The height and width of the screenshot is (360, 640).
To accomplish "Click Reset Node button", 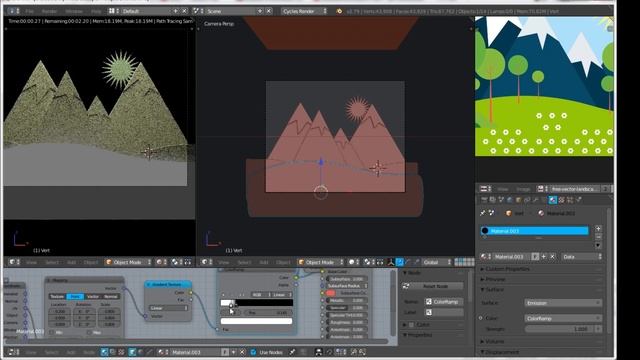I will 433,286.
